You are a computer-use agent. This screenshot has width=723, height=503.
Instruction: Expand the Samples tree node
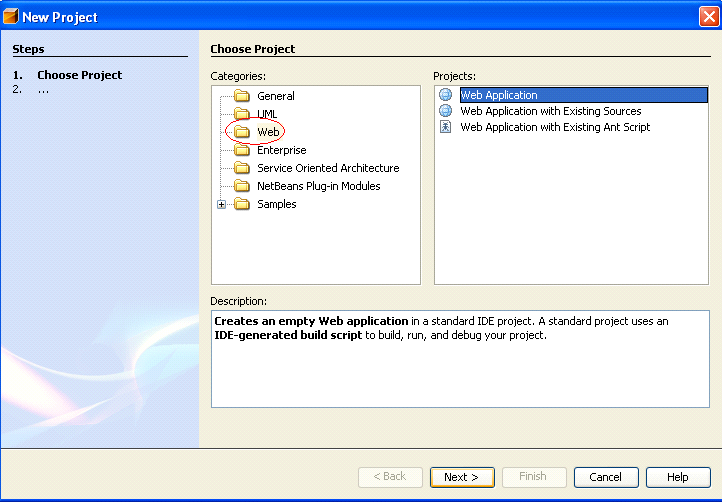221,204
